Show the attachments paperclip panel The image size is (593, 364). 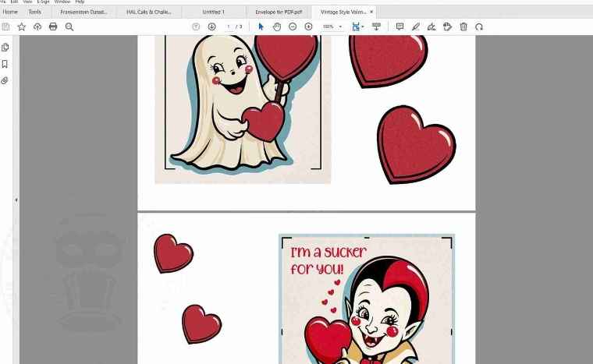pyautogui.click(x=5, y=80)
